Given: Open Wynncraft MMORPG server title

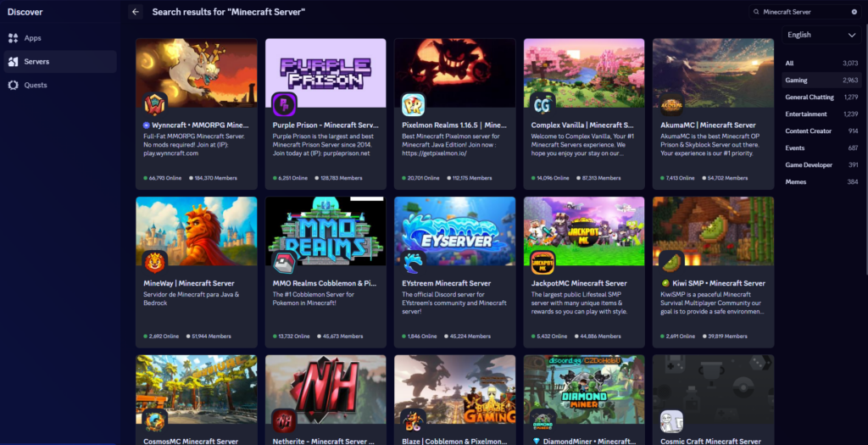Looking at the screenshot, I should 200,125.
